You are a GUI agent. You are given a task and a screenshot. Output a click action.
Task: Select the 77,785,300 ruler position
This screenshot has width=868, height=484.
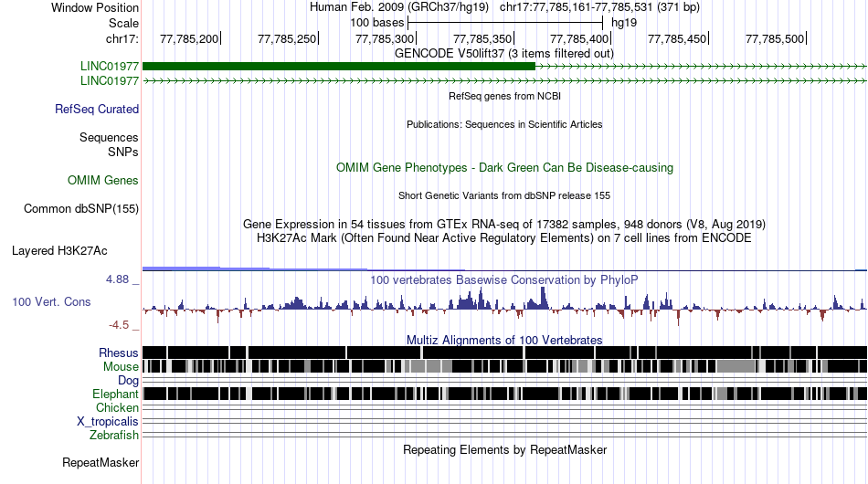pos(386,38)
